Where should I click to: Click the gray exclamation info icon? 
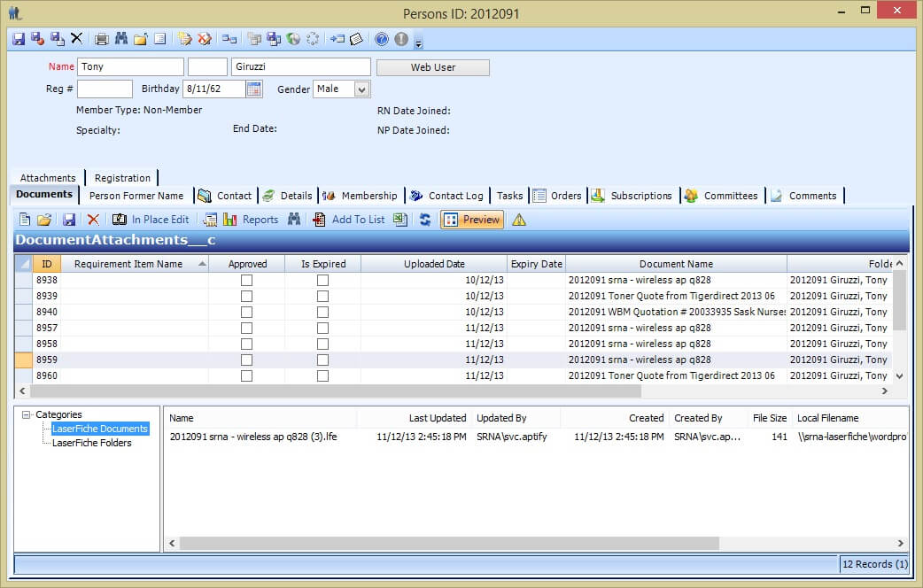click(x=401, y=39)
